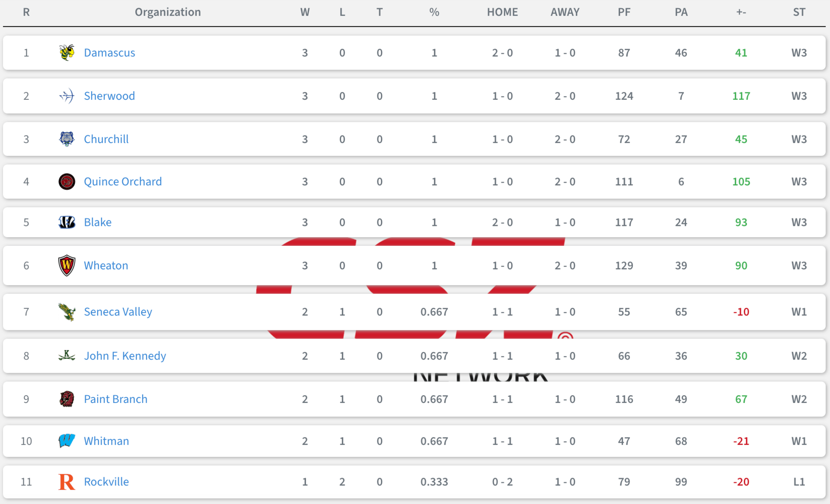The width and height of the screenshot is (830, 504).
Task: Click the Seneca Valley eagle logo
Action: click(67, 312)
